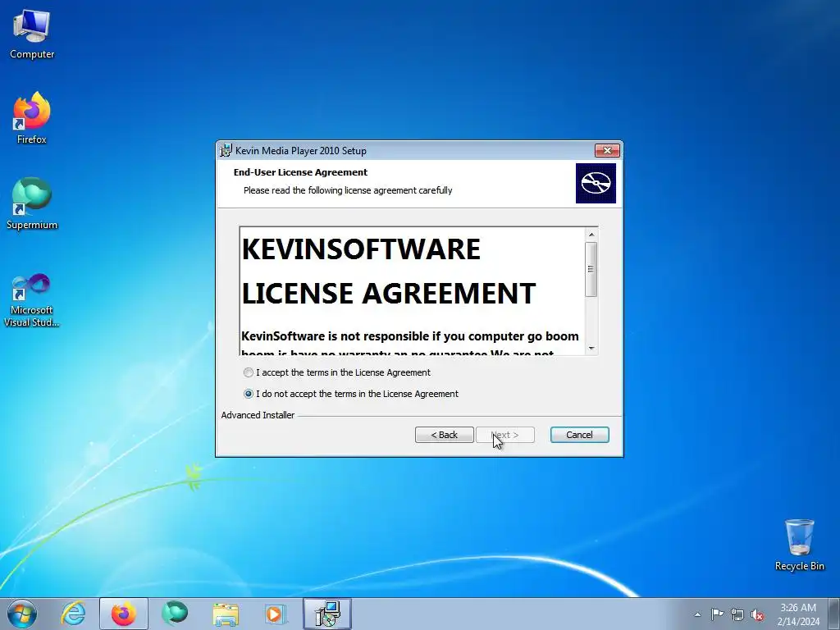Open the clock showing 3:26 AM
This screenshot has height=630, width=840.
coord(798,614)
